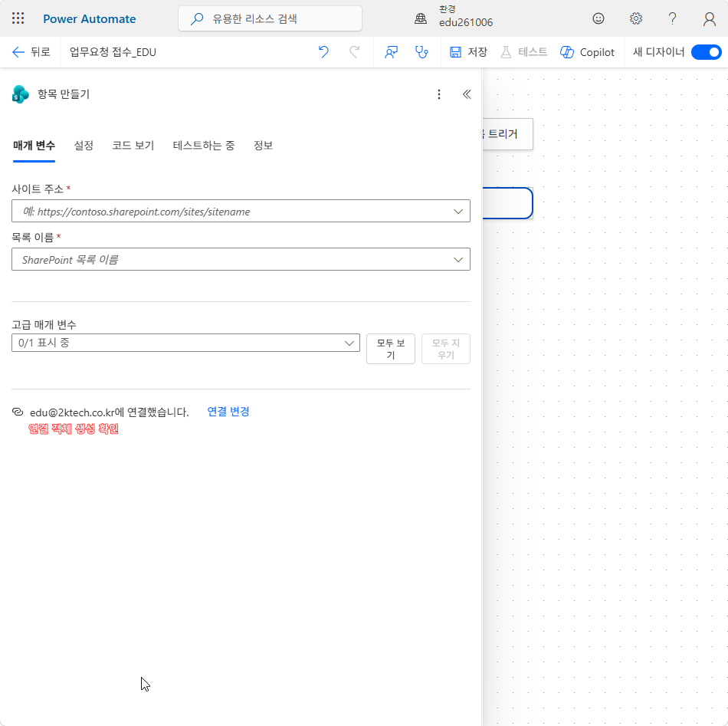Open the 환경 edu261006 environment picker
This screenshot has height=726, width=728.
[x=454, y=16]
